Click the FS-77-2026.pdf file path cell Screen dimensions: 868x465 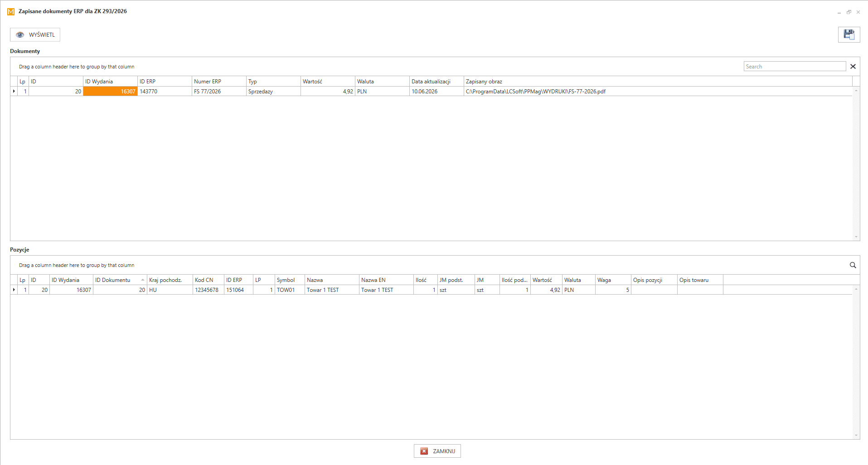(658, 92)
